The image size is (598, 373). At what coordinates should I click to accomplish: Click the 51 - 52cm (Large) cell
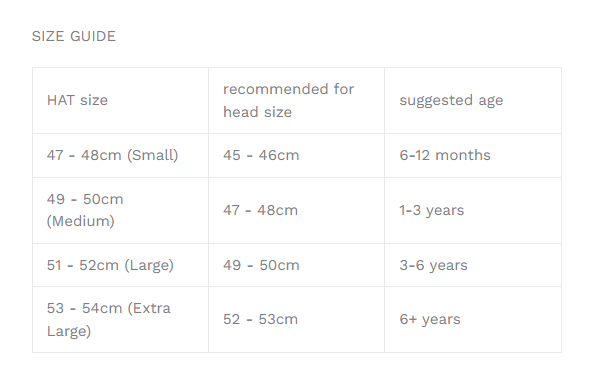[121, 265]
